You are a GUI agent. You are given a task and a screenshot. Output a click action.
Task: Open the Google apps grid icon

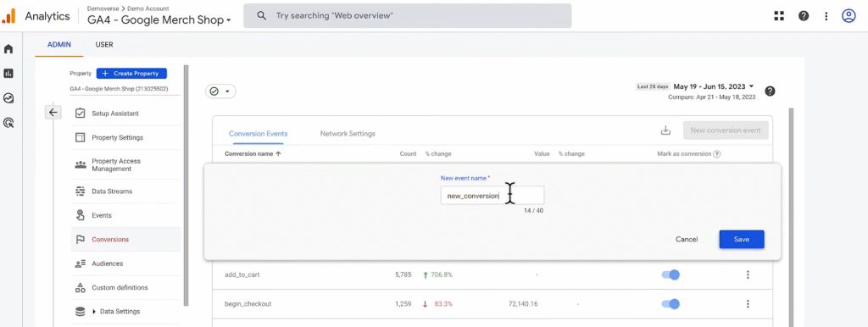click(779, 16)
